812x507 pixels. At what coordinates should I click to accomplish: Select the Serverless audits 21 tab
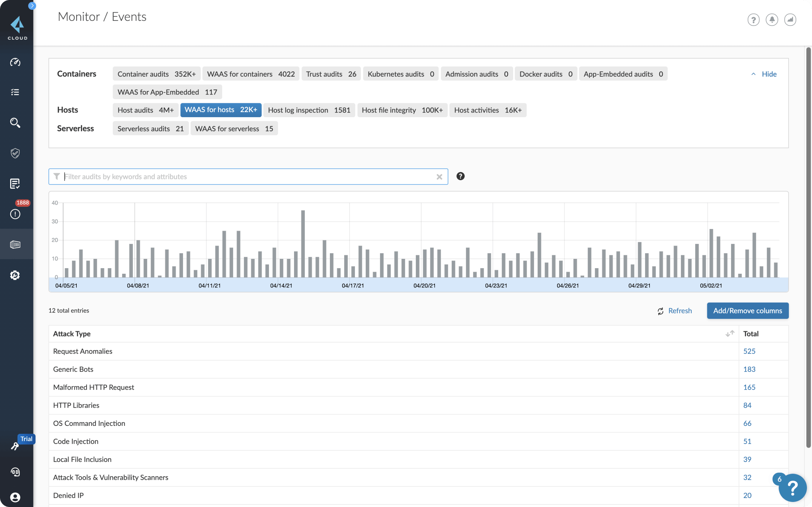(150, 129)
